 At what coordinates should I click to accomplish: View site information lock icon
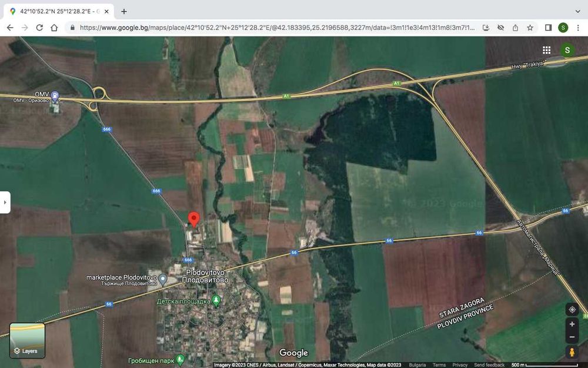(72, 28)
